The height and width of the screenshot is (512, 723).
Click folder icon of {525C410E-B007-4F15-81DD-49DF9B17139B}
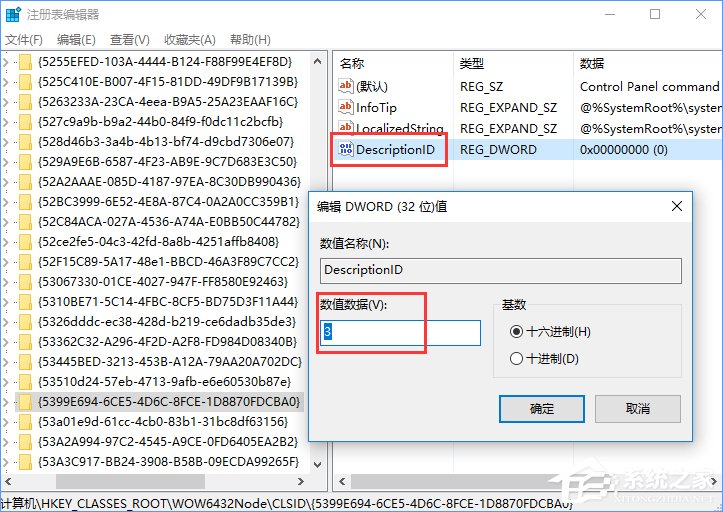(25, 82)
